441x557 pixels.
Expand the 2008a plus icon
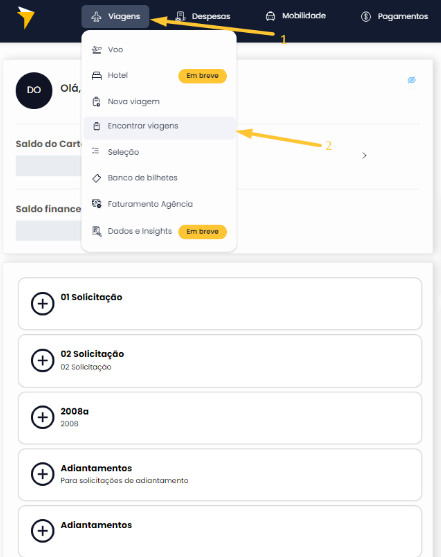click(x=43, y=417)
